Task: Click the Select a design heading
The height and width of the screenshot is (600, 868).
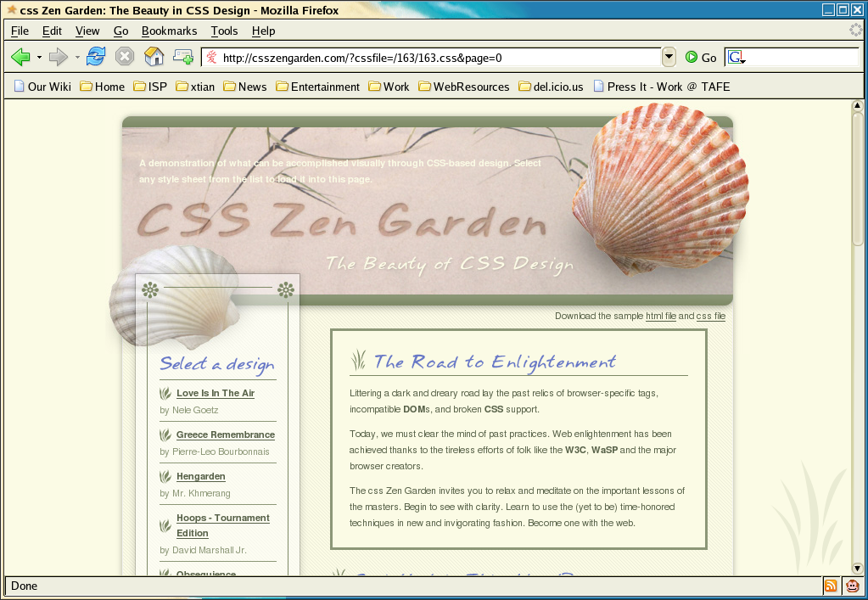Action: pyautogui.click(x=217, y=364)
